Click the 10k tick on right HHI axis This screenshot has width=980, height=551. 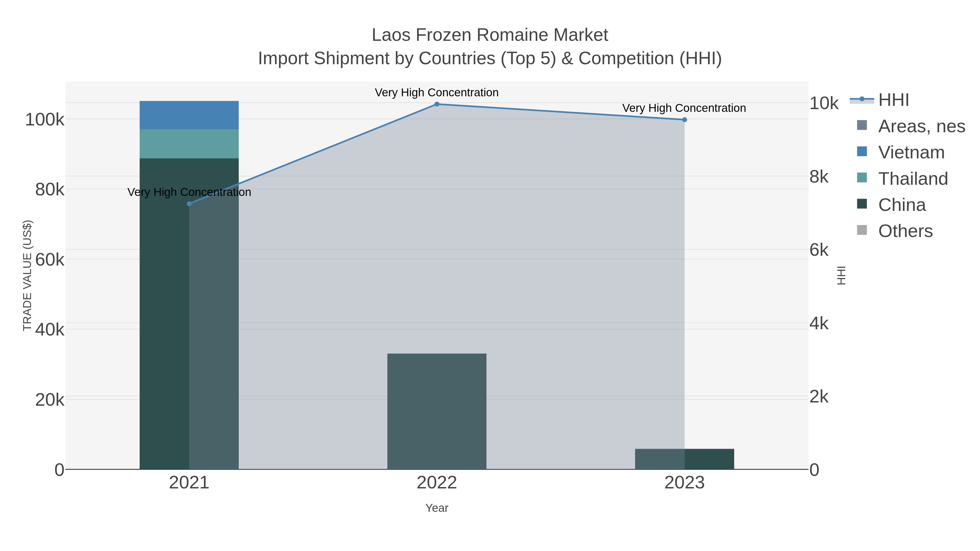click(x=824, y=103)
